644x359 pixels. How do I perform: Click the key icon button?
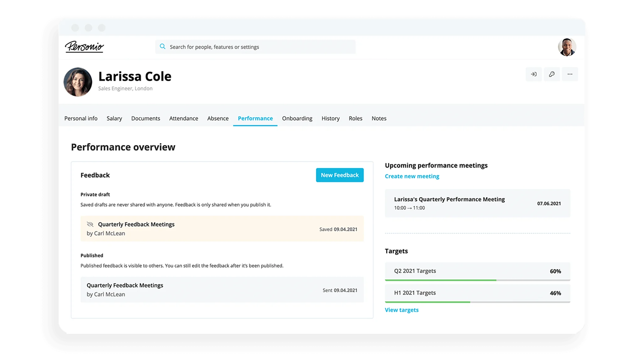(552, 74)
